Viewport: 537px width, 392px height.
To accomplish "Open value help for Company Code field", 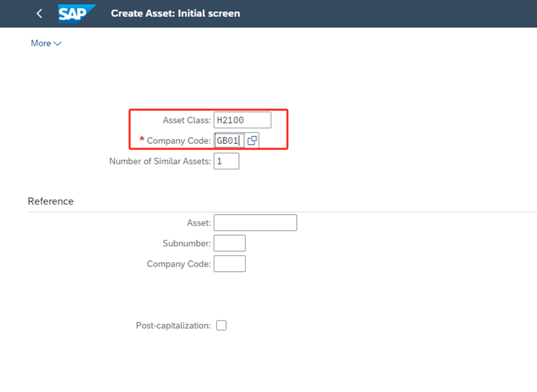I will coord(252,141).
